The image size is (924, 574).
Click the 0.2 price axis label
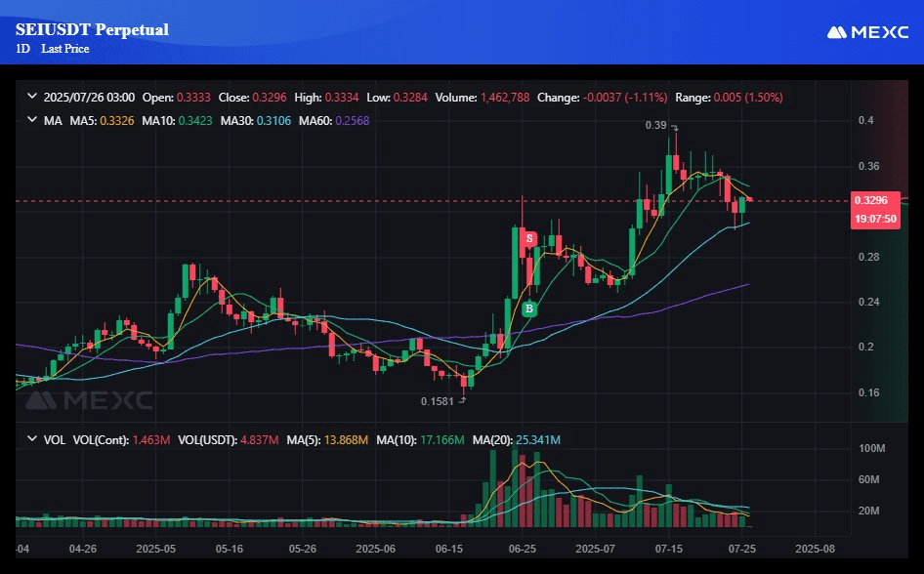point(865,347)
